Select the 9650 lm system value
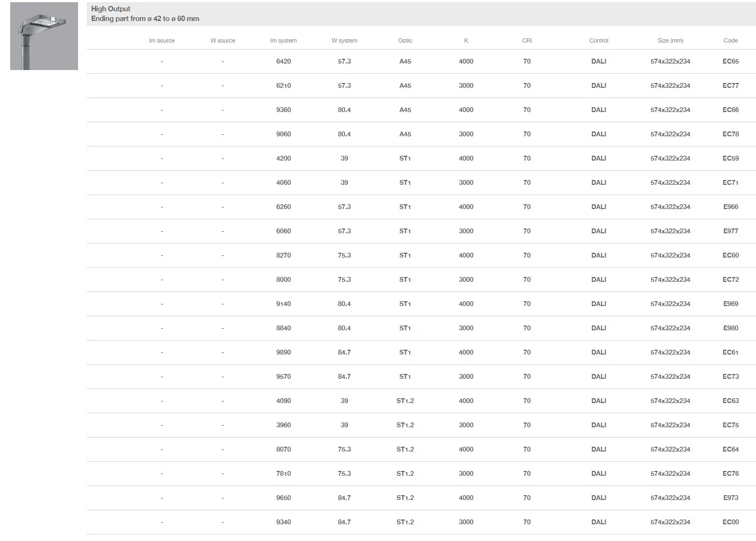The width and height of the screenshot is (756, 541). pyautogui.click(x=283, y=498)
